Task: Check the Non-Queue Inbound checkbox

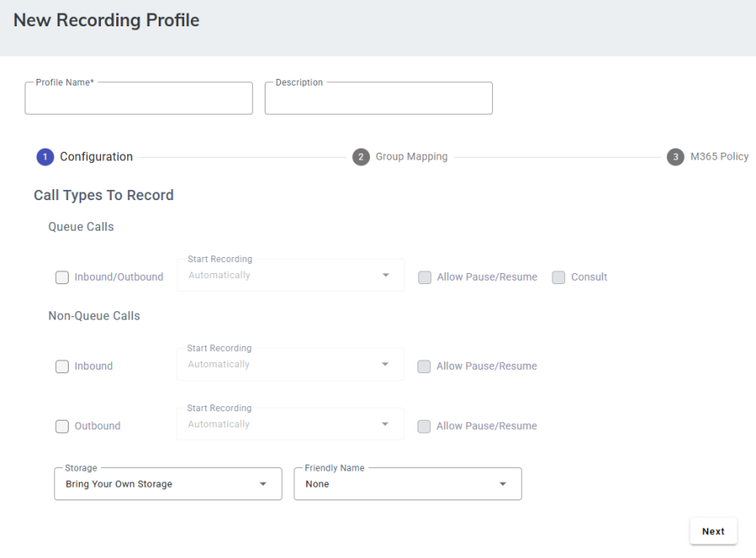Action: pos(62,366)
